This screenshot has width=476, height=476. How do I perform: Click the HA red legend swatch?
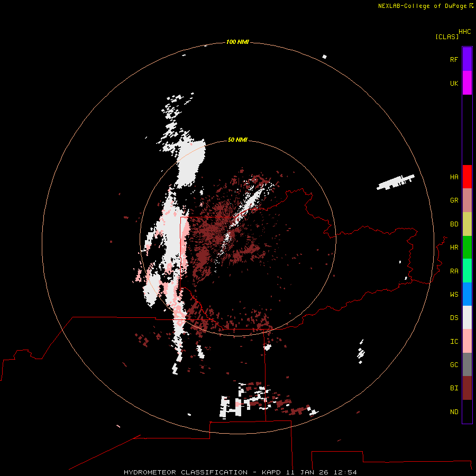(467, 177)
